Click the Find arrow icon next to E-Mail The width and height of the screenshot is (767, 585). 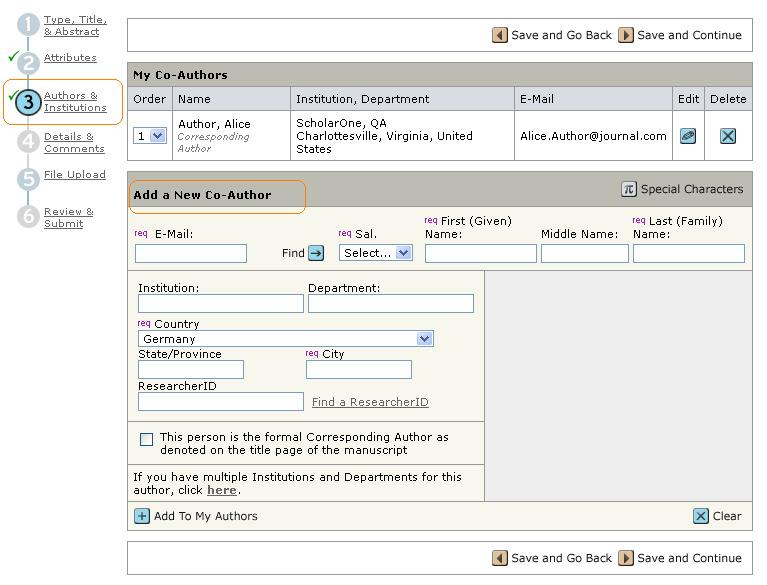[x=316, y=254]
